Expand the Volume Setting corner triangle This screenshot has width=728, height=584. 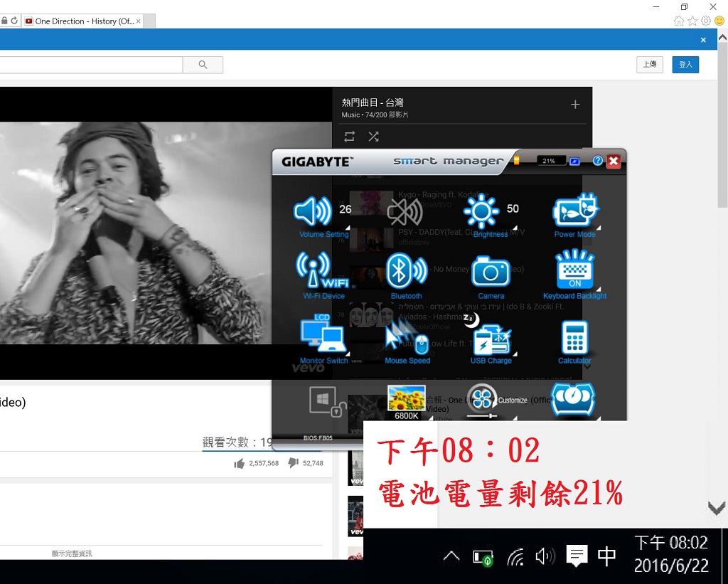(x=347, y=228)
